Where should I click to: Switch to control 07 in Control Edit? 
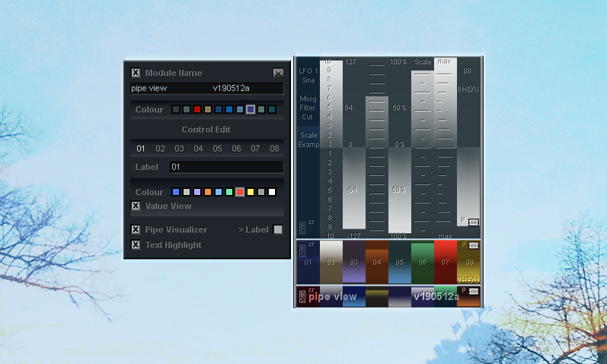[x=255, y=148]
